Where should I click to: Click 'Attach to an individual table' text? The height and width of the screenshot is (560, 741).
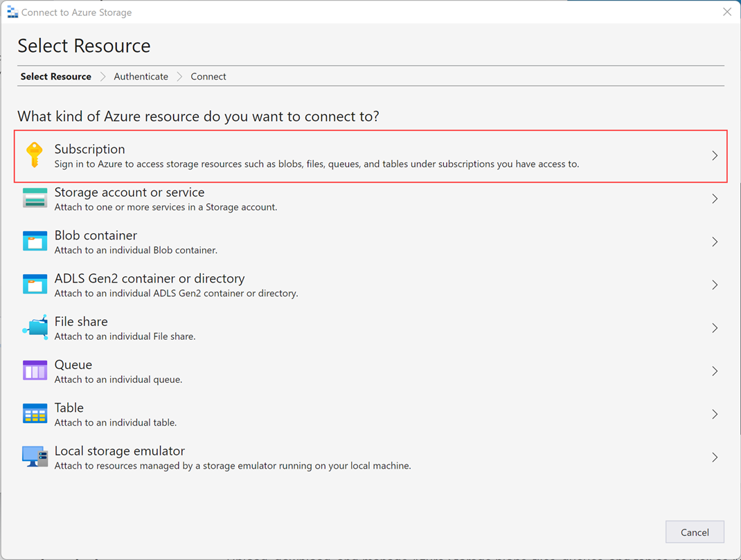[116, 423]
